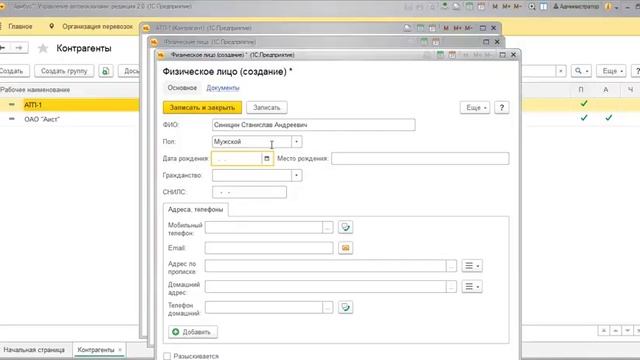The image size is (640, 360).
Task: Open list menu beside Домашний адрес
Action: [472, 287]
